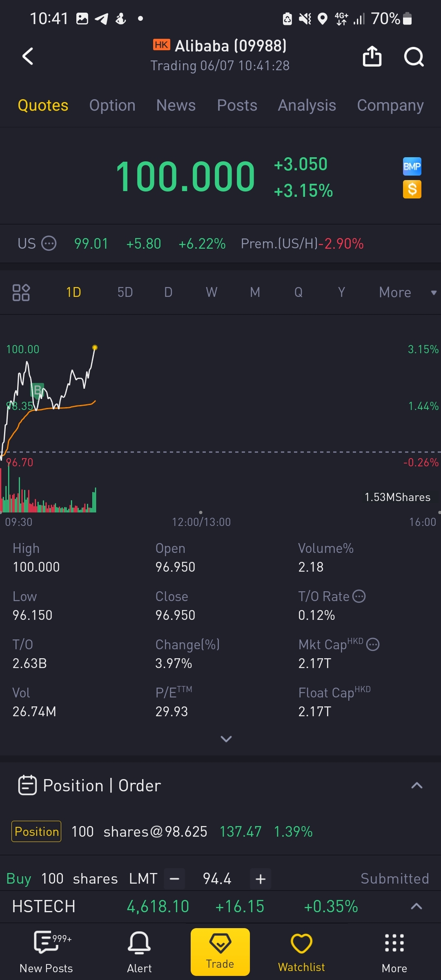Go back with the left arrow icon

coord(27,56)
